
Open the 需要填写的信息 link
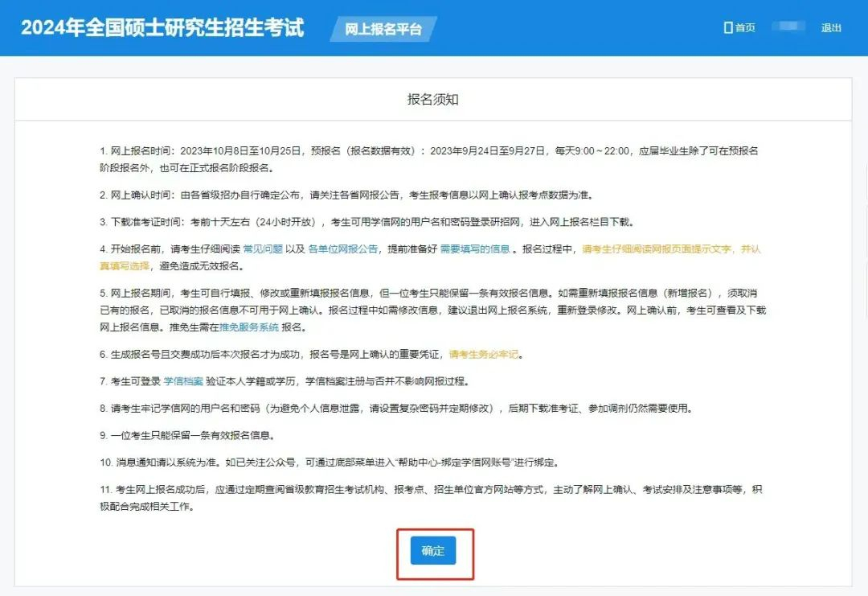tap(475, 249)
